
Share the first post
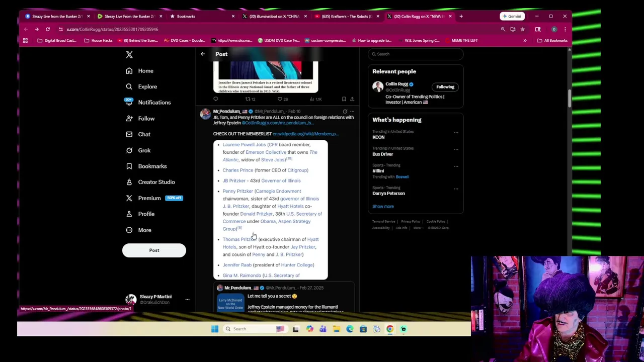(352, 99)
